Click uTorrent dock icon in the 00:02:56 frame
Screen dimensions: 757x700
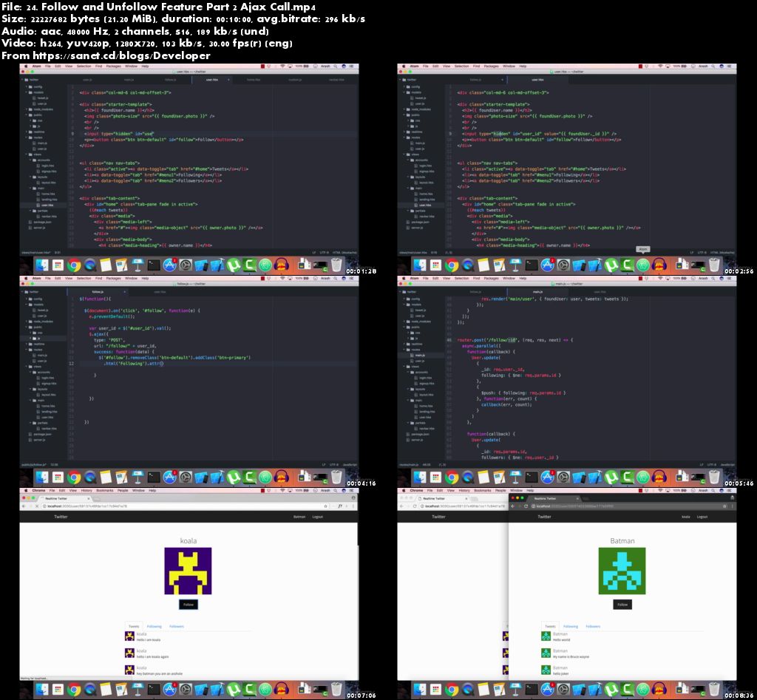click(x=611, y=265)
